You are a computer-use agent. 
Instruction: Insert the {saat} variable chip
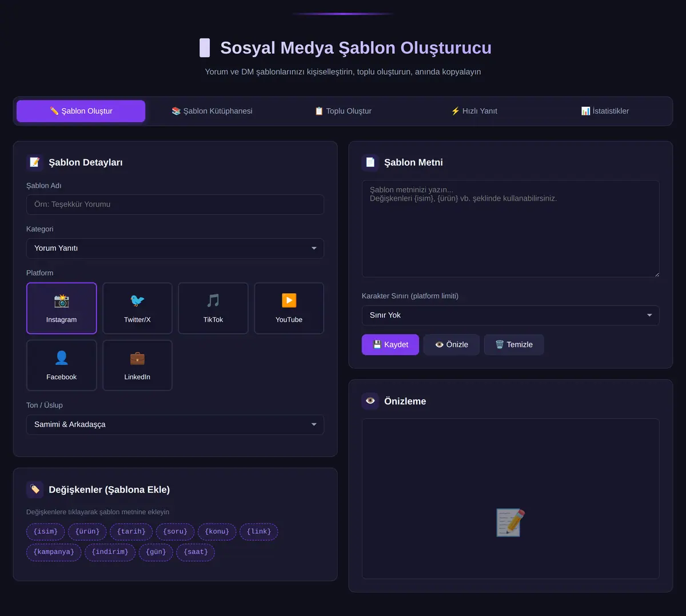(x=196, y=552)
